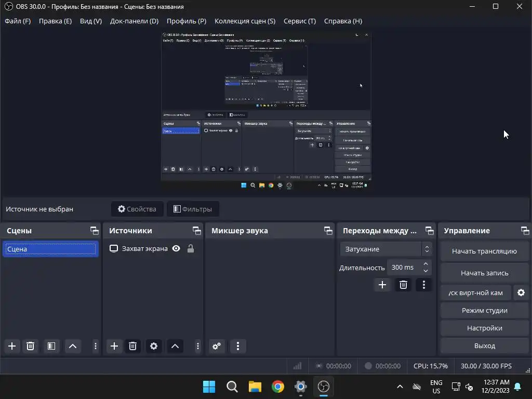Open source properties gear in Источники toolbar
The image size is (532, 399).
tap(154, 346)
